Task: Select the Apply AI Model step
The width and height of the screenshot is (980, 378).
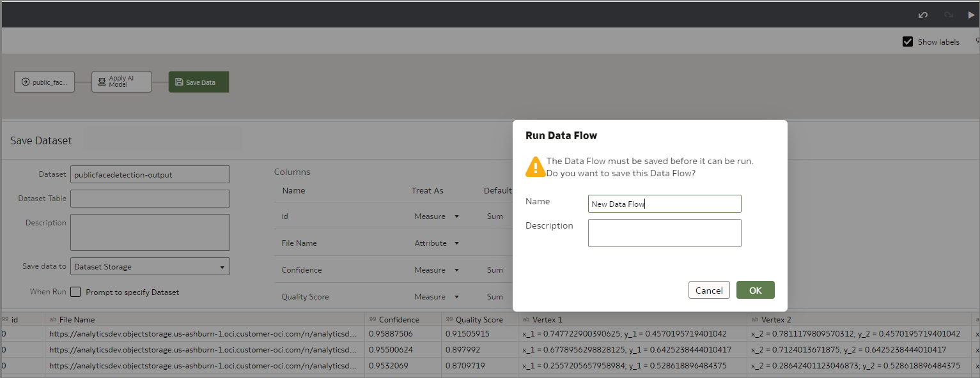Action: [x=121, y=82]
